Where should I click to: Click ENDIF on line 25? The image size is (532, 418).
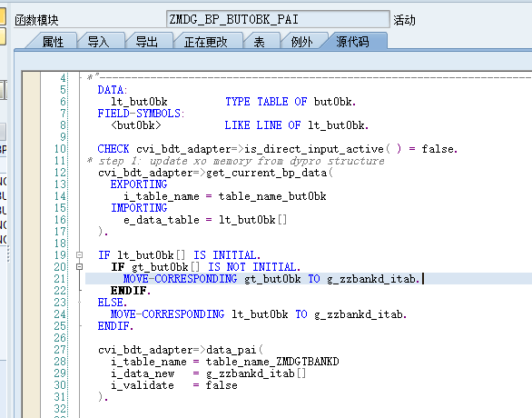pos(113,326)
